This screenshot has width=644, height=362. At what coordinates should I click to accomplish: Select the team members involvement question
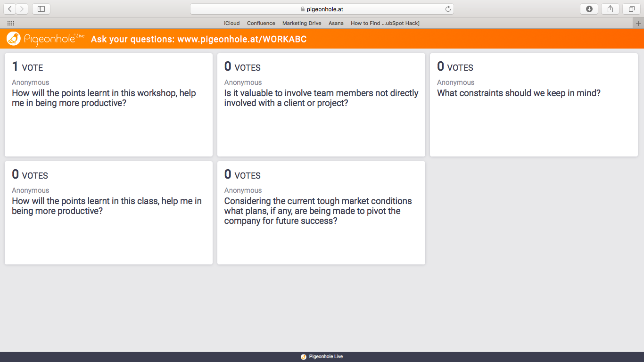pos(321,105)
